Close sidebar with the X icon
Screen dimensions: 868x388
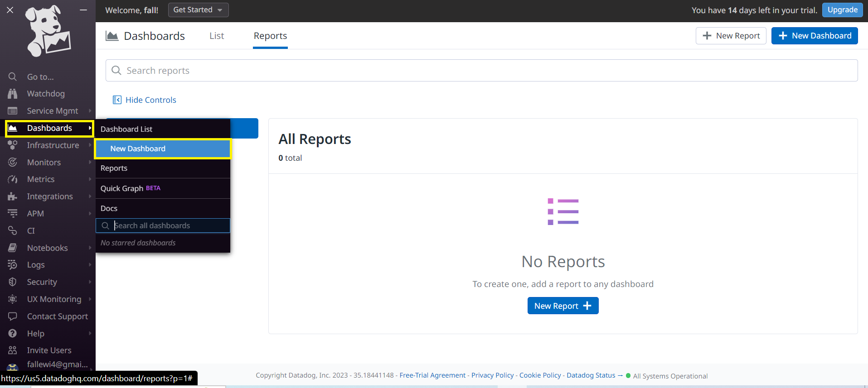point(10,10)
